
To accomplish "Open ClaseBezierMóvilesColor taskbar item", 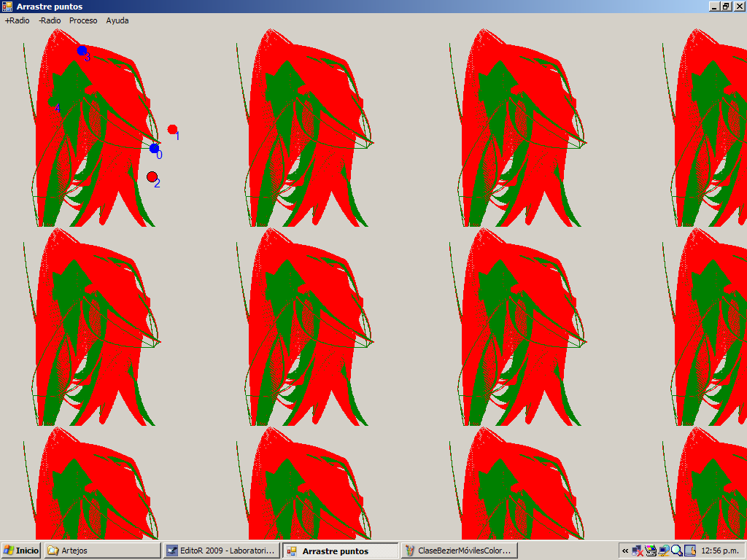I will 460,551.
